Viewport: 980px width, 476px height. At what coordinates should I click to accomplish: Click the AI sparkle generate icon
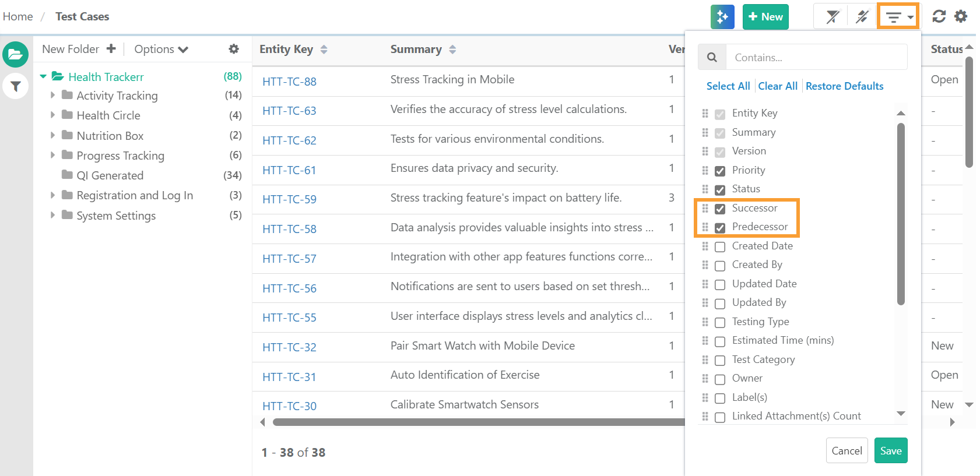tap(722, 17)
